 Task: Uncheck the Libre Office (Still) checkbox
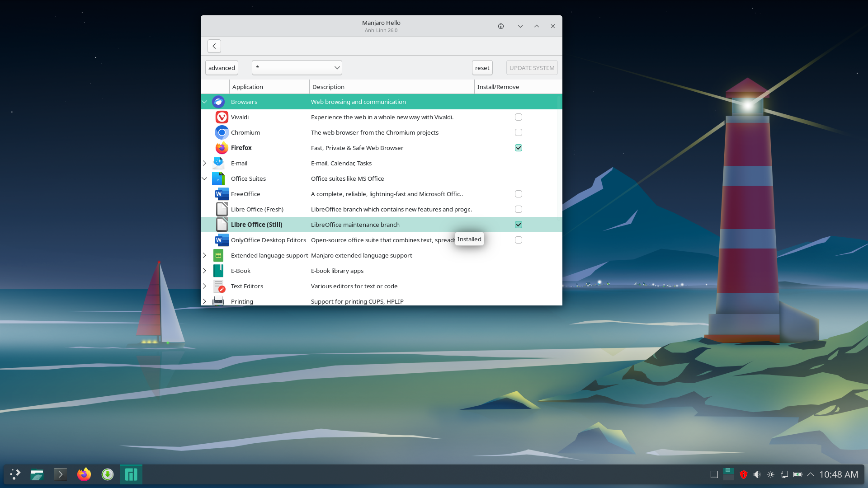[519, 225]
